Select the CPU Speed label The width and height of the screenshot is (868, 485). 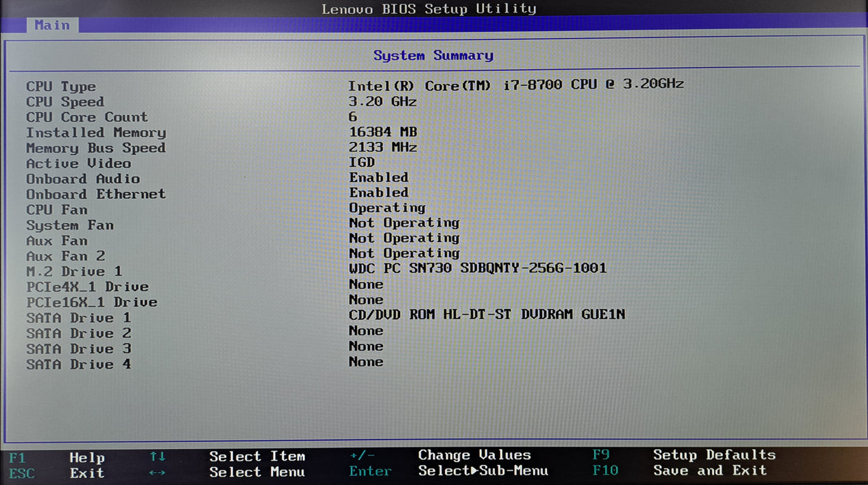65,102
